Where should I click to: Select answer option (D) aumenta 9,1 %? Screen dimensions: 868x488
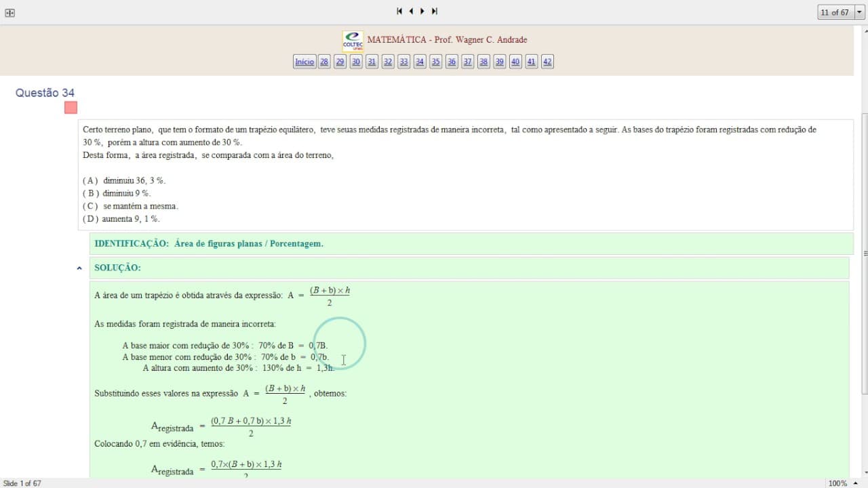pyautogui.click(x=121, y=219)
